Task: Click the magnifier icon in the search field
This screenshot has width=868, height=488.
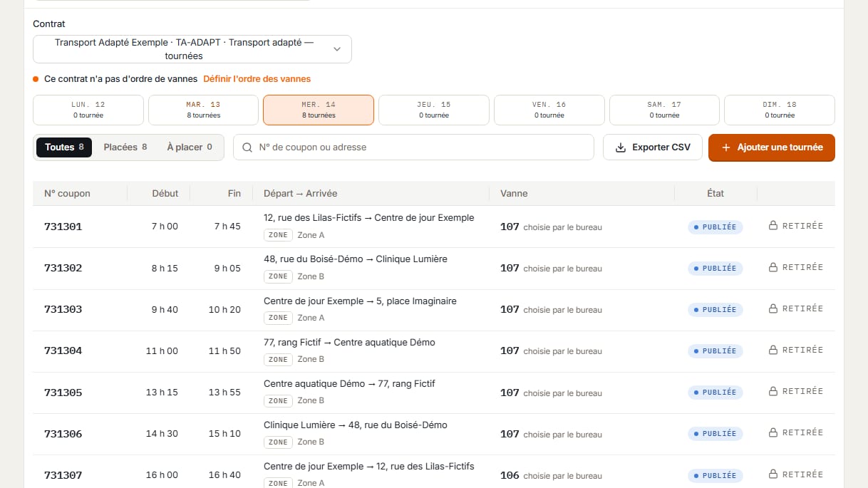Action: (x=247, y=147)
